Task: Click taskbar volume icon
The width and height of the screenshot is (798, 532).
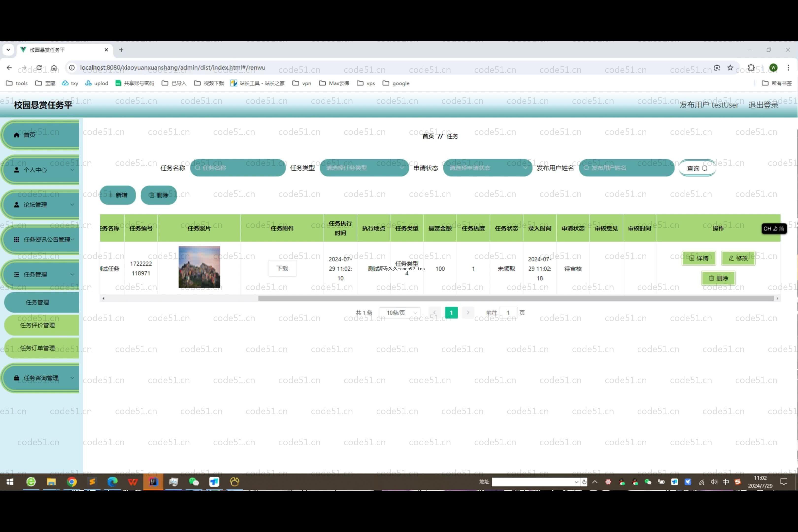Action: 714,482
